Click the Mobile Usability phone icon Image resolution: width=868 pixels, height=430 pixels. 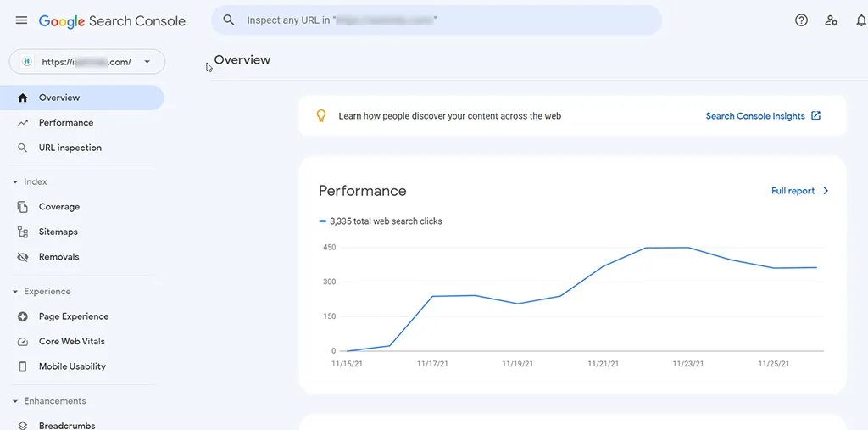(23, 366)
